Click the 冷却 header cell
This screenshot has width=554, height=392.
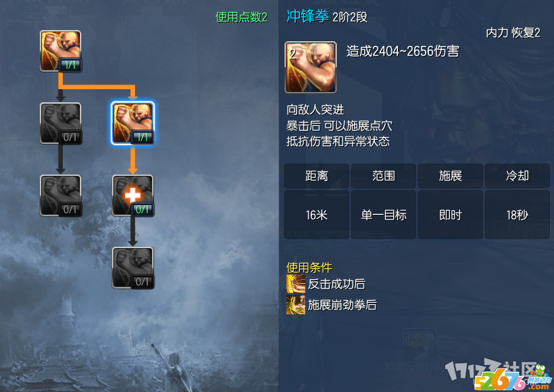[517, 176]
